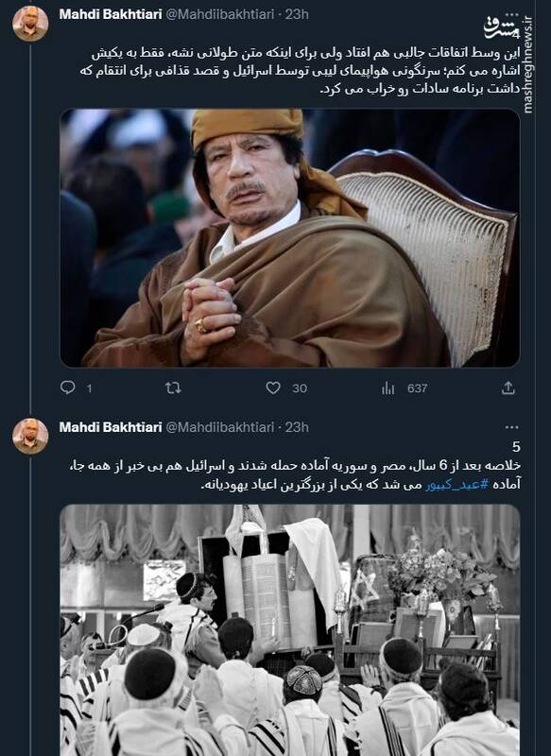Click the first tweet's Persian text body
The height and width of the screenshot is (756, 551).
tap(301, 72)
